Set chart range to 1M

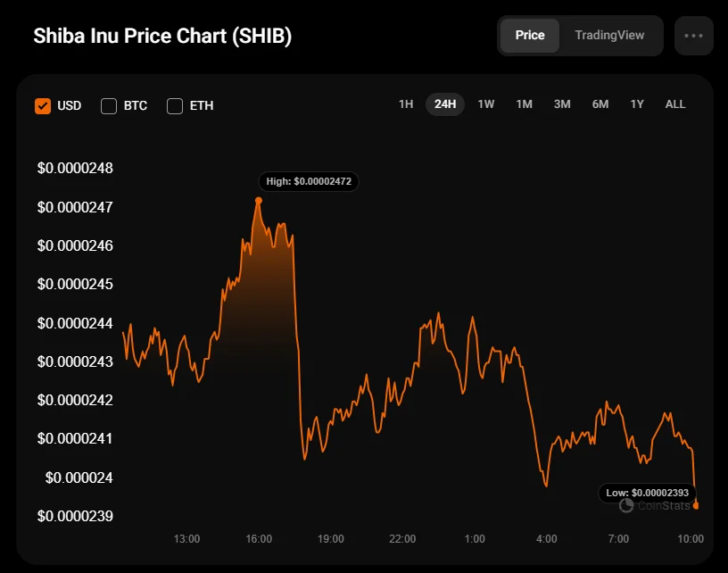click(x=524, y=104)
